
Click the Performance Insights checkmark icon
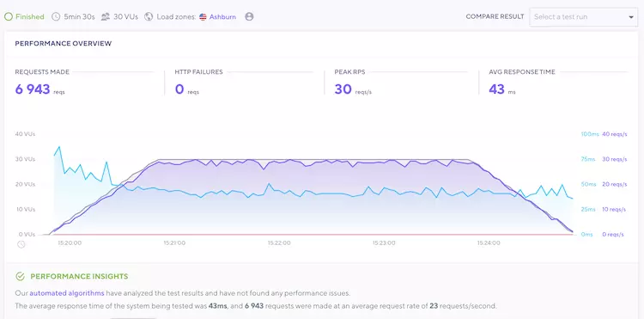point(20,276)
